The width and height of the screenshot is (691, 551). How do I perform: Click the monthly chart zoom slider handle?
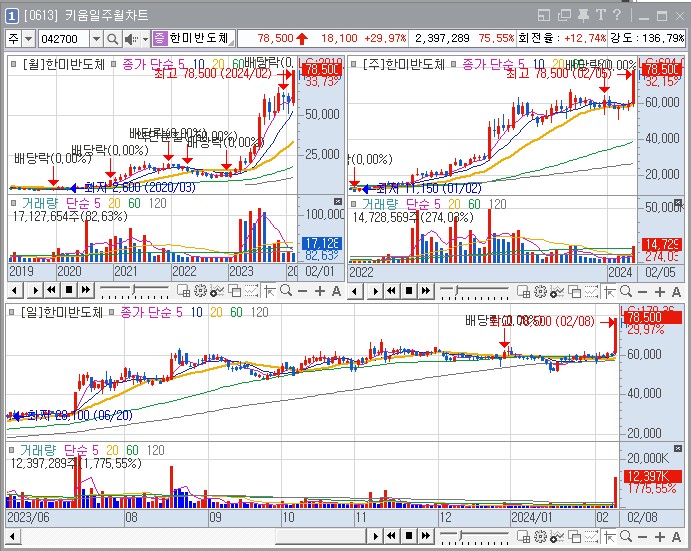(134, 290)
